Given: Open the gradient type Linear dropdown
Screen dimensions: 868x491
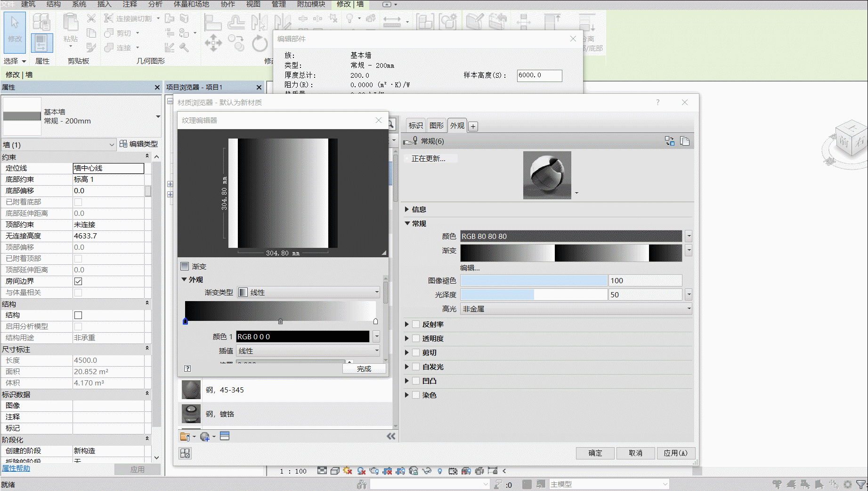Looking at the screenshot, I should [x=308, y=292].
